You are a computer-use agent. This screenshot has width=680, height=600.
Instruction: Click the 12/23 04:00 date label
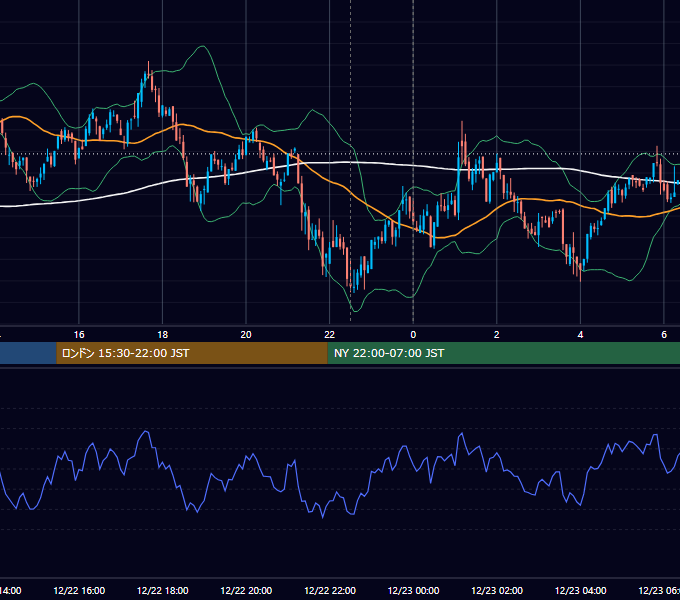click(580, 590)
